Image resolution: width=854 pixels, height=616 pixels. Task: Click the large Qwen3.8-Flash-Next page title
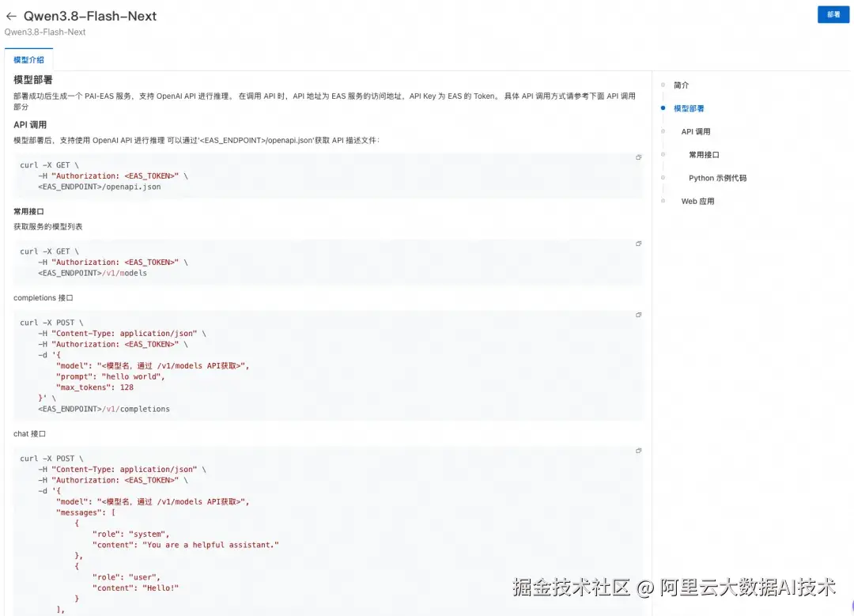pyautogui.click(x=90, y=17)
